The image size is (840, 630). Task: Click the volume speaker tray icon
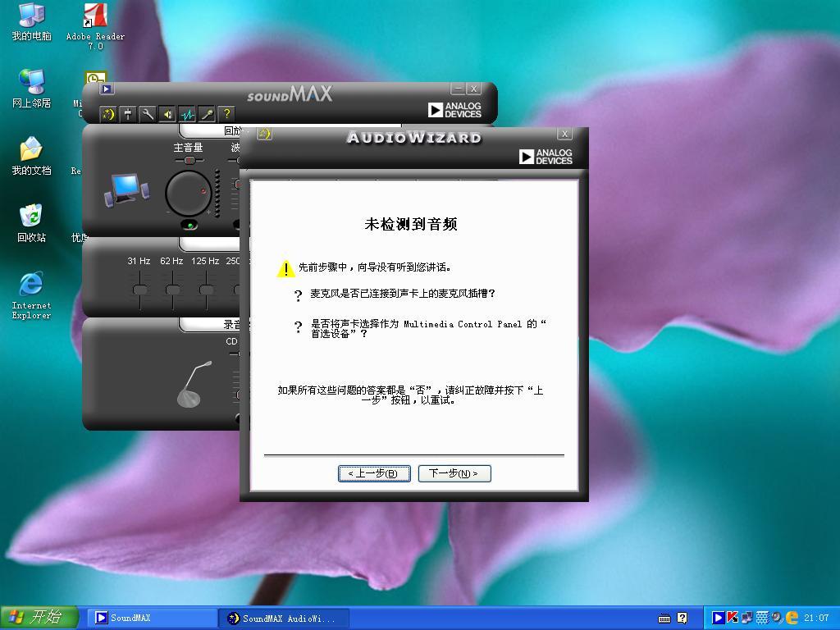tap(777, 619)
